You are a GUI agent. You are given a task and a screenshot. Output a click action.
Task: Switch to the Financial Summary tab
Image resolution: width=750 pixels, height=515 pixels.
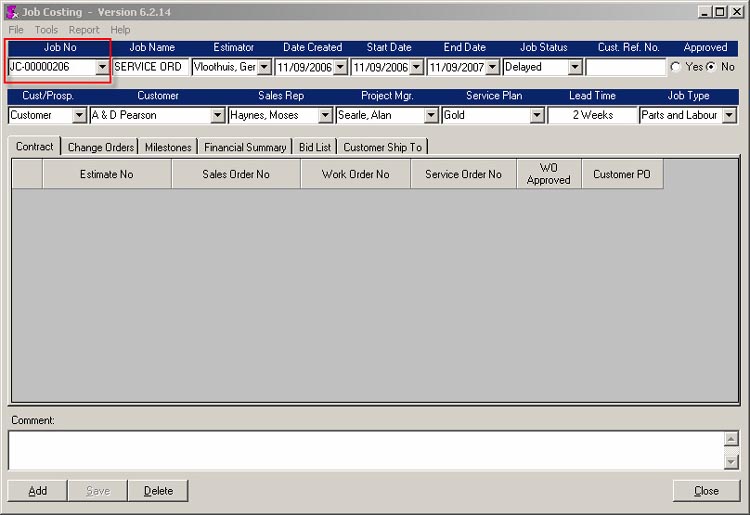point(245,147)
